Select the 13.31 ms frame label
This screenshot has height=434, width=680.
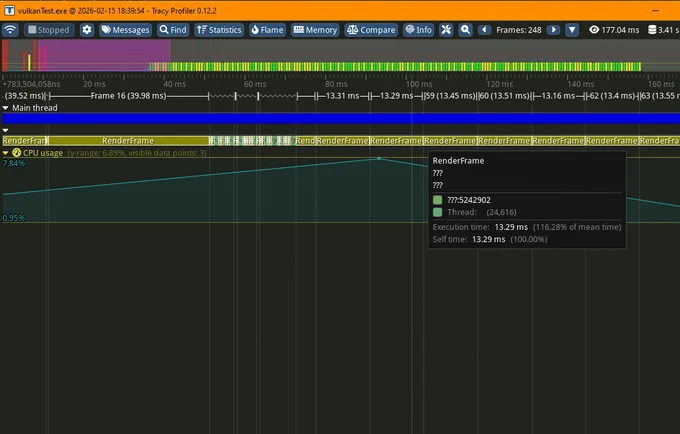(343, 95)
